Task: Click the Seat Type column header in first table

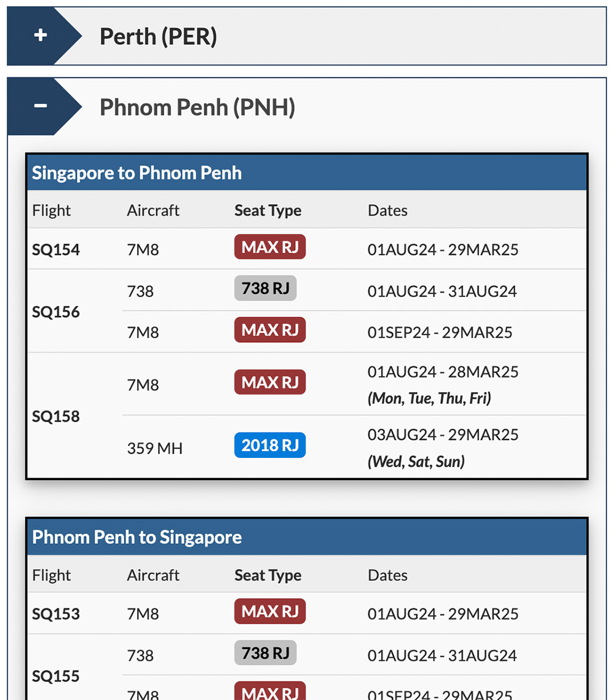Action: [268, 210]
